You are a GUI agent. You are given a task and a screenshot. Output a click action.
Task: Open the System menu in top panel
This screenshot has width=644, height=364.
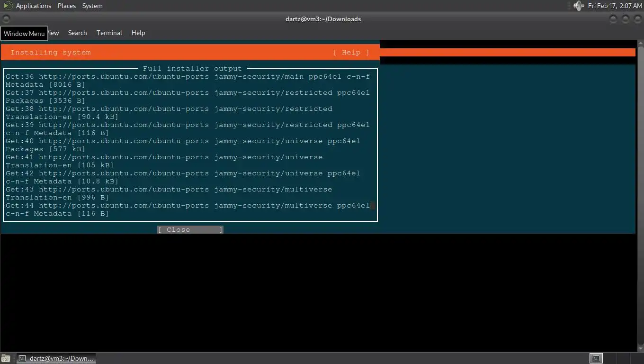[x=92, y=6]
